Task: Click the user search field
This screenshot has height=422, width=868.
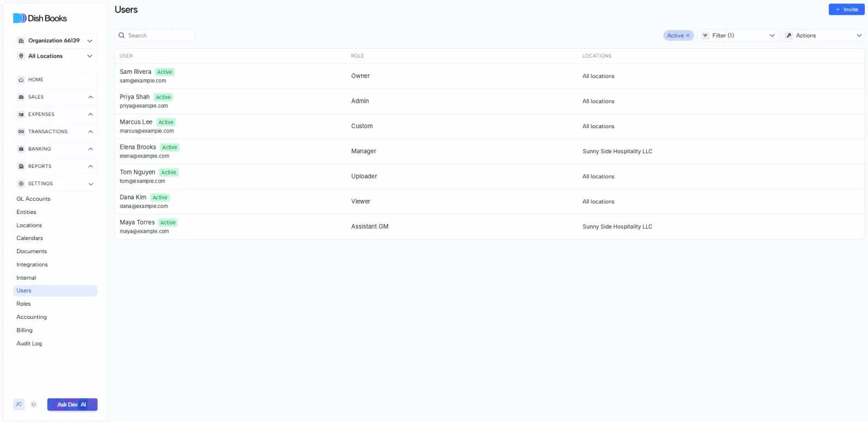Action: (155, 35)
